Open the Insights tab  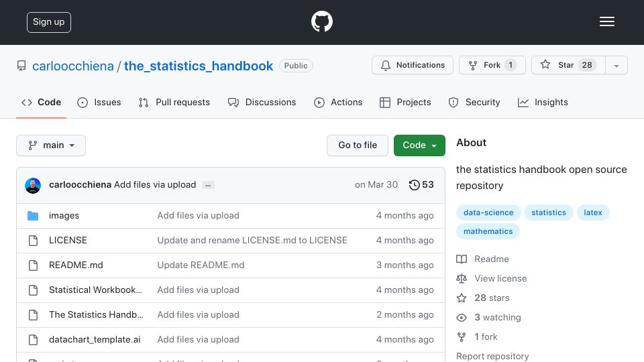point(543,102)
